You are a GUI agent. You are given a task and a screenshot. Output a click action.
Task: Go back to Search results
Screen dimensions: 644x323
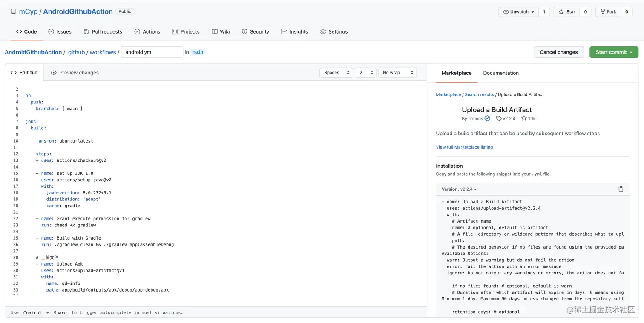tap(479, 94)
